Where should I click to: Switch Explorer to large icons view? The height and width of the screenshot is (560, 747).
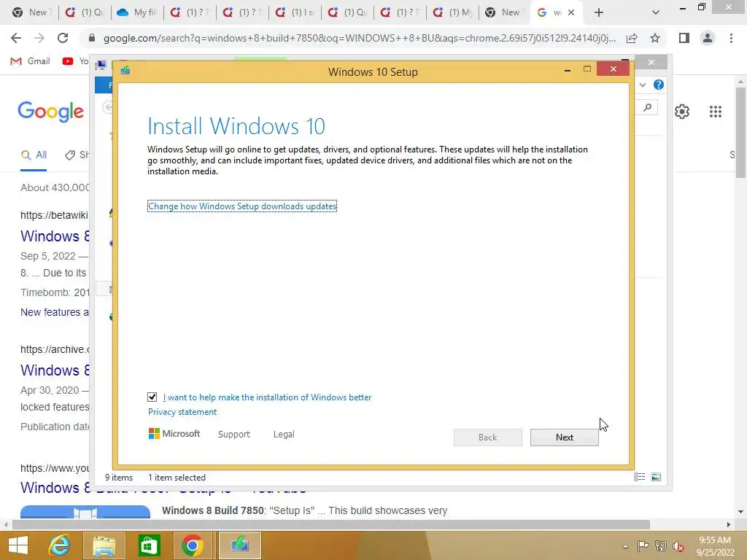656,477
